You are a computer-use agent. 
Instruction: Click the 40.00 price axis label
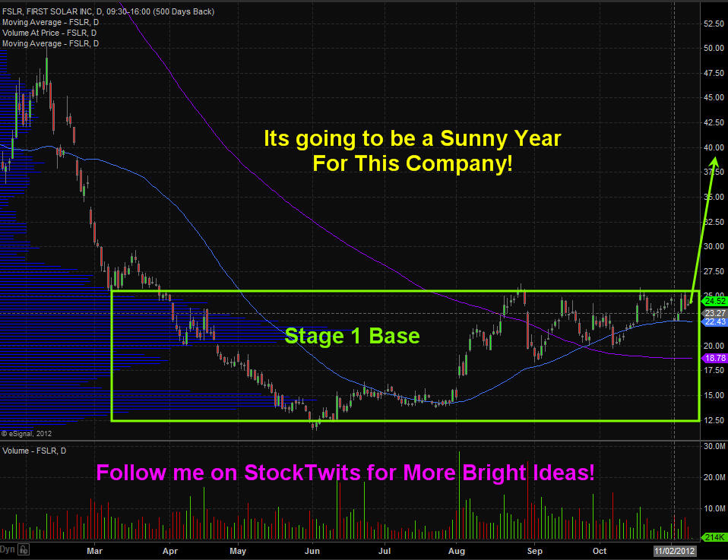(x=714, y=147)
